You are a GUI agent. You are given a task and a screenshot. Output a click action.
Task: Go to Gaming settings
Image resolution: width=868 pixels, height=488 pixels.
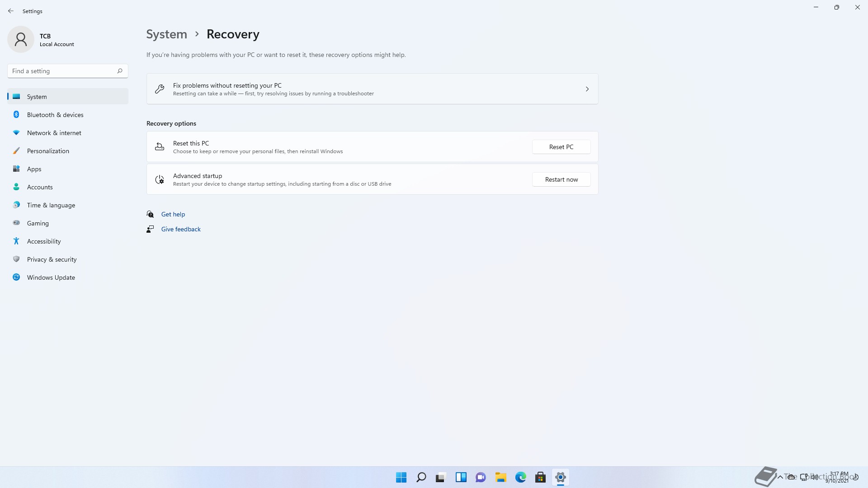point(68,223)
